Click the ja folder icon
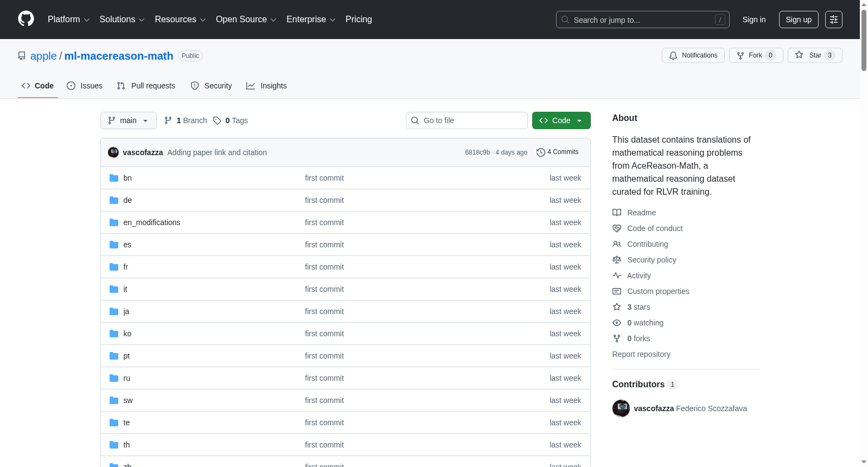Viewport: 868px width, 467px height. (114, 311)
